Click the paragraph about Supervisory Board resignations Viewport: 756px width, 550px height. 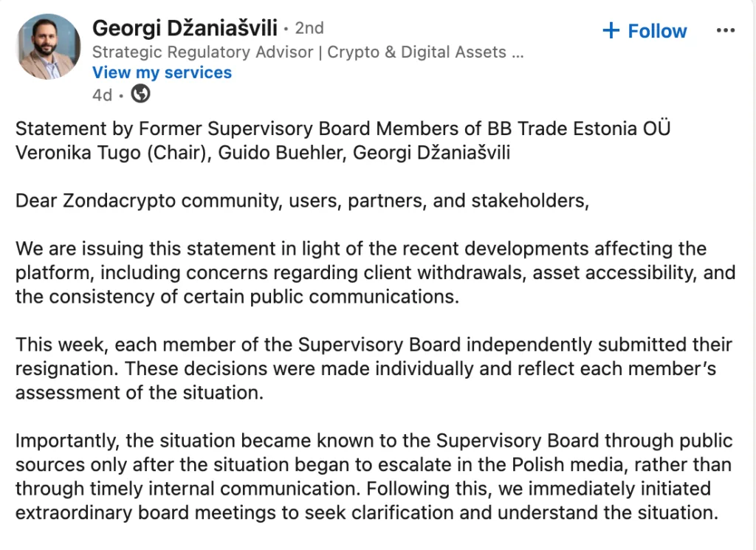(x=369, y=368)
